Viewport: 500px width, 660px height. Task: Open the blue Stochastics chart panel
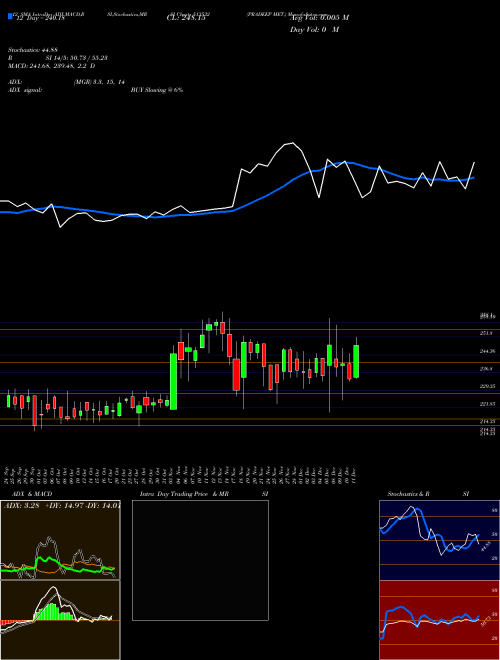click(x=439, y=540)
